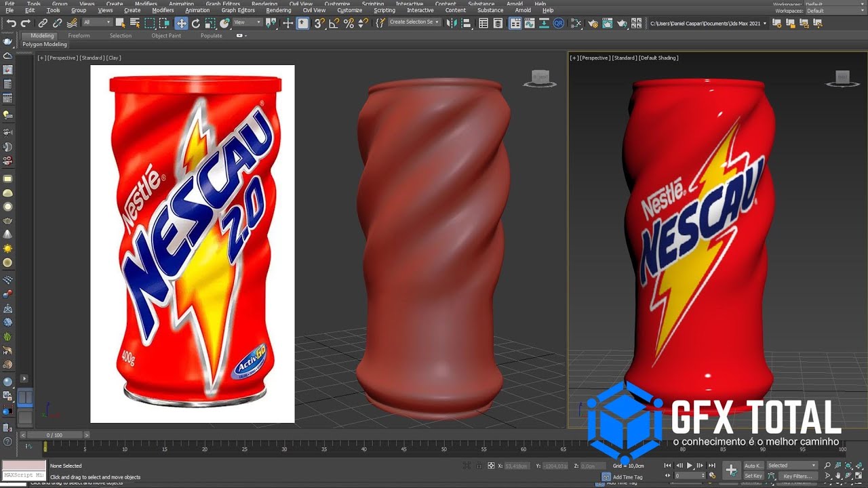Open the reference coordinate 'View' dropdown
The height and width of the screenshot is (488, 868).
click(x=248, y=22)
